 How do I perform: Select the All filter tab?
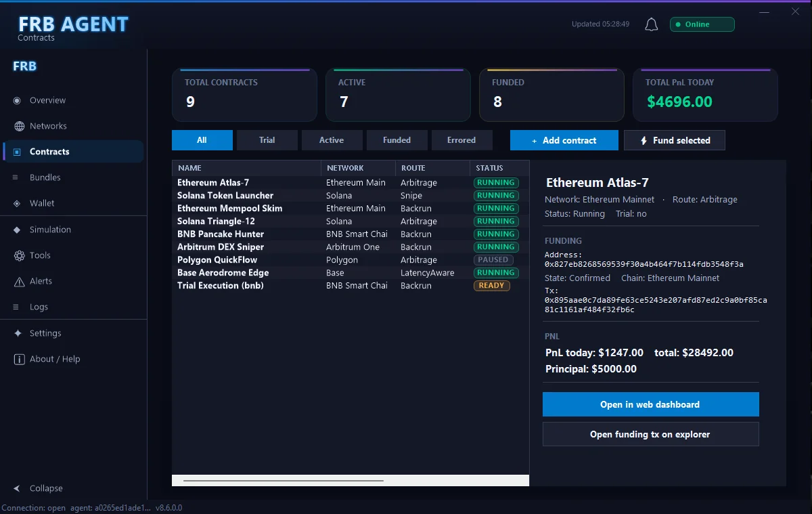[202, 140]
